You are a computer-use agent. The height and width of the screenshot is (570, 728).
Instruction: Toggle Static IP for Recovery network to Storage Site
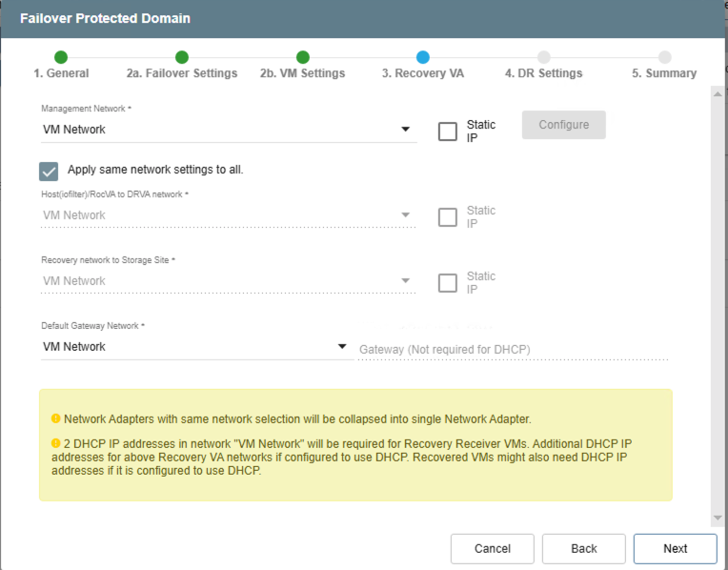tap(448, 283)
